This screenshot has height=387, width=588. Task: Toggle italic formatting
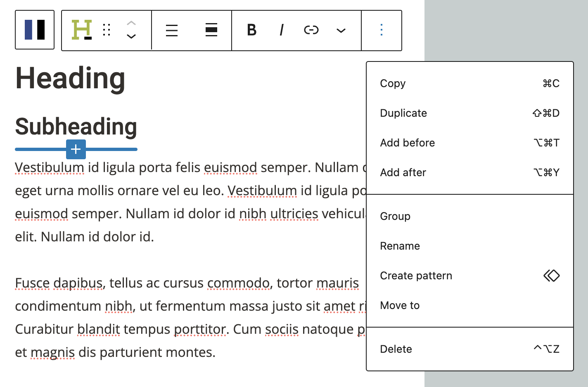[x=282, y=30]
